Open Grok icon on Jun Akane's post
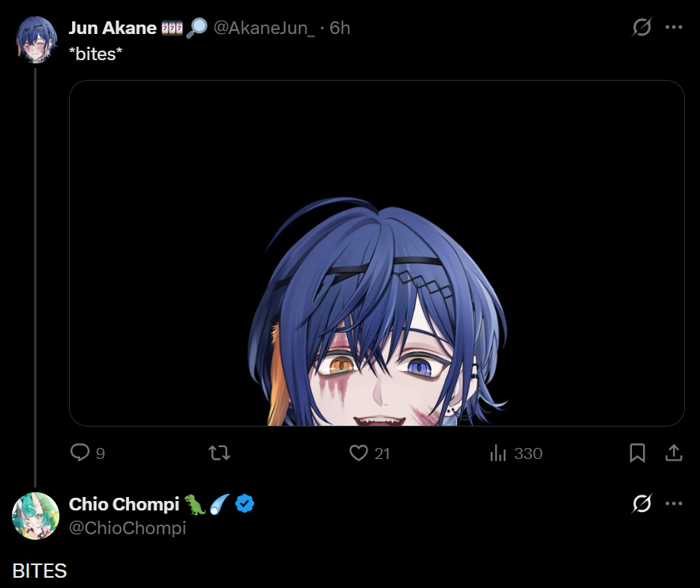The height and width of the screenshot is (588, 700). 642,27
